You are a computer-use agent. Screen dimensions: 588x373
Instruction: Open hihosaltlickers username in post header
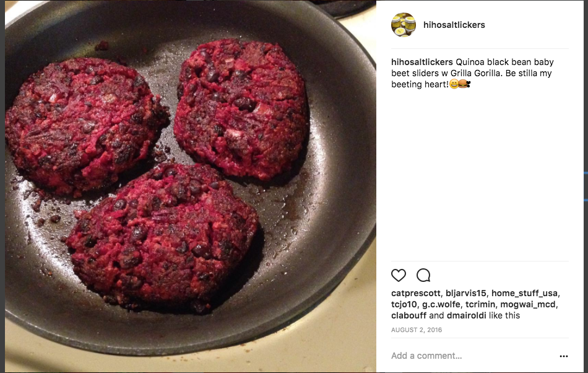coord(454,25)
